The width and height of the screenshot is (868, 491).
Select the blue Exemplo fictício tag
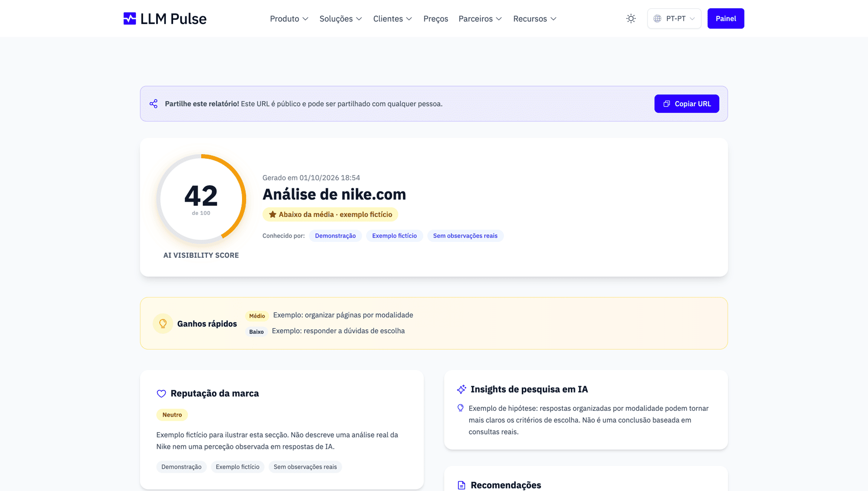(x=394, y=236)
